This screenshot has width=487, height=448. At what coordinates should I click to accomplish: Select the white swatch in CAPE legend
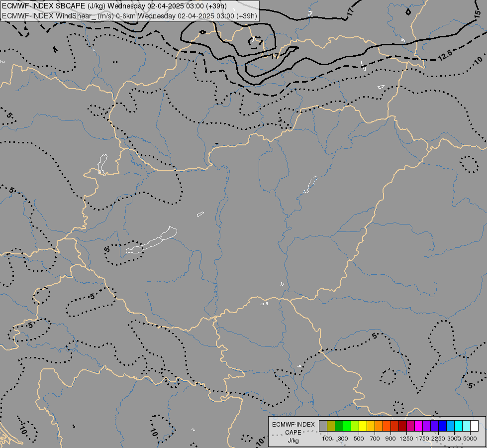coord(475,426)
